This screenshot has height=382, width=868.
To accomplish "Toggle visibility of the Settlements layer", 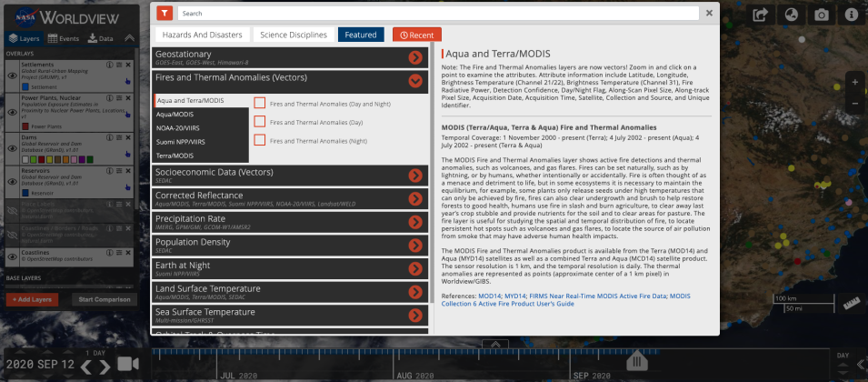I will tap(12, 75).
